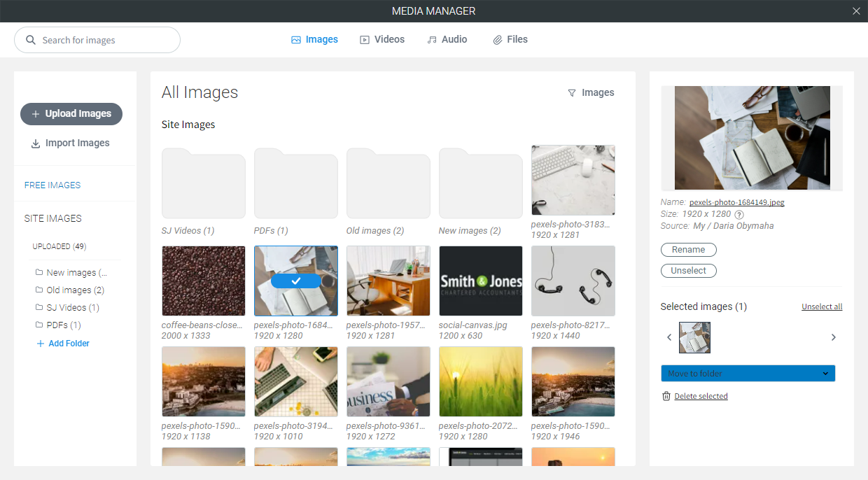Click the Files tab paperclip icon

pos(498,40)
